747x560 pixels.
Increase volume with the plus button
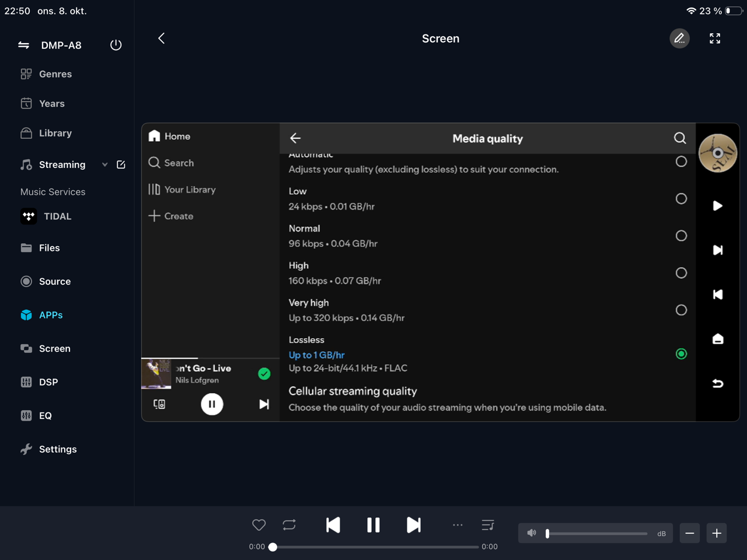tap(717, 533)
